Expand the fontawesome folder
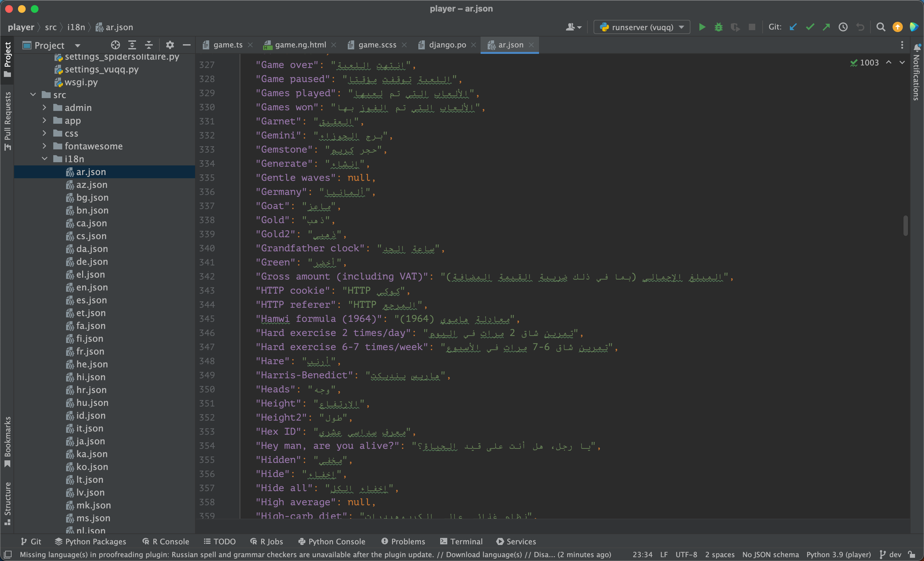This screenshot has width=924, height=561. (44, 146)
